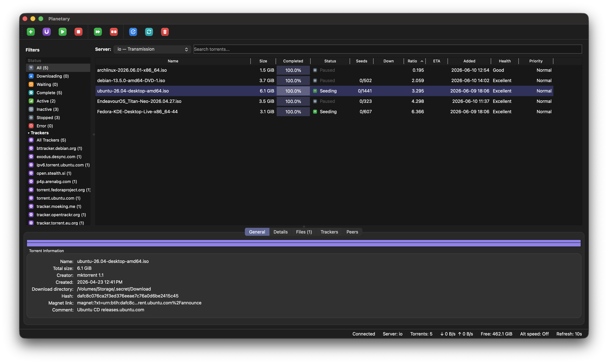The width and height of the screenshot is (608, 364).
Task: Switch to the Trackers tab
Action: pyautogui.click(x=329, y=232)
